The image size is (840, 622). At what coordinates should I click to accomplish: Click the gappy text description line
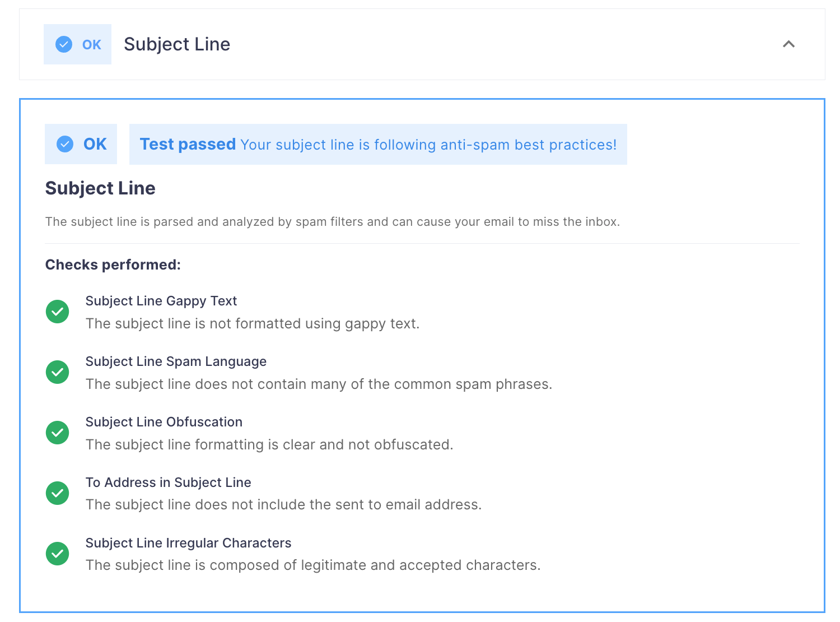coord(253,324)
